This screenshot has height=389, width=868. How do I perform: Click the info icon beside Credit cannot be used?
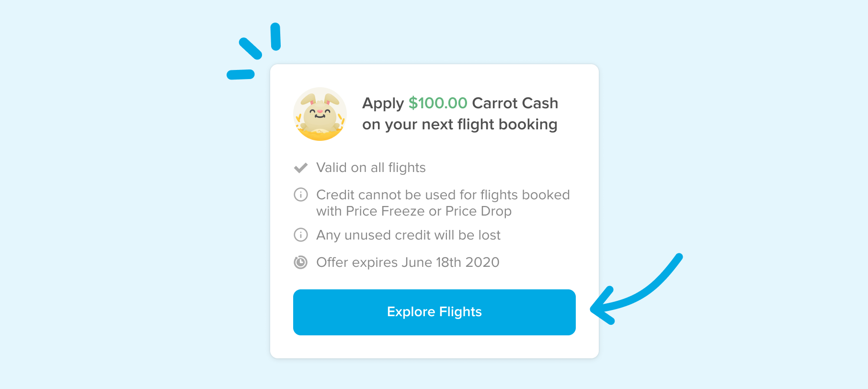[x=300, y=194]
